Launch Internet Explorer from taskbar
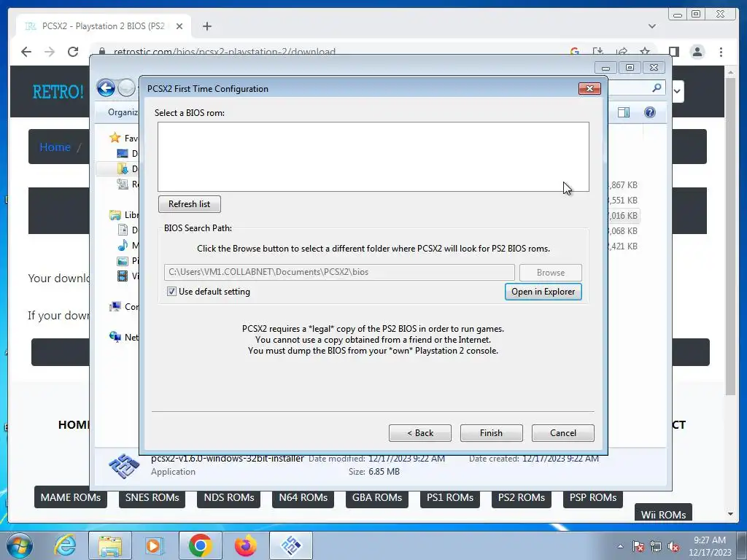This screenshot has height=560, width=747. pos(65,545)
